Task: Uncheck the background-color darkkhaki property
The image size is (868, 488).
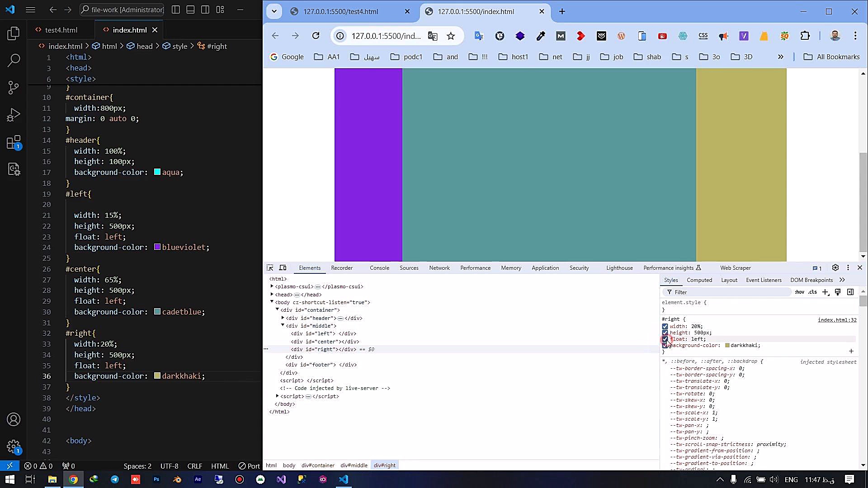Action: click(665, 345)
